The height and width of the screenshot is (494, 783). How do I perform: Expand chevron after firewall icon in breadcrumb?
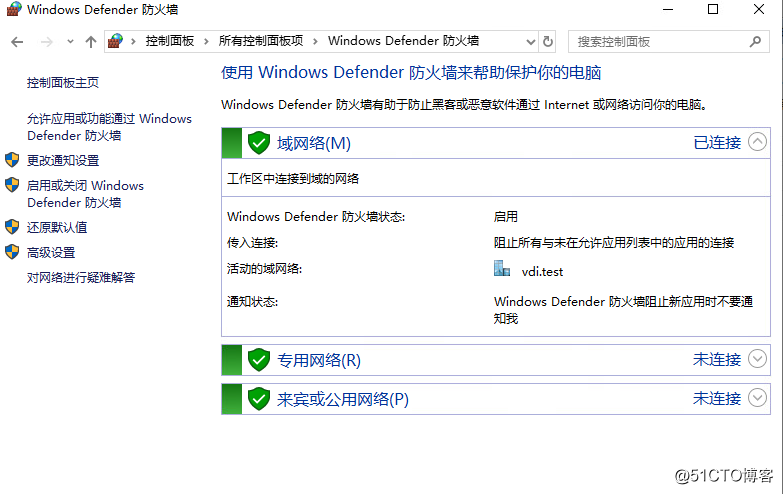pos(133,41)
